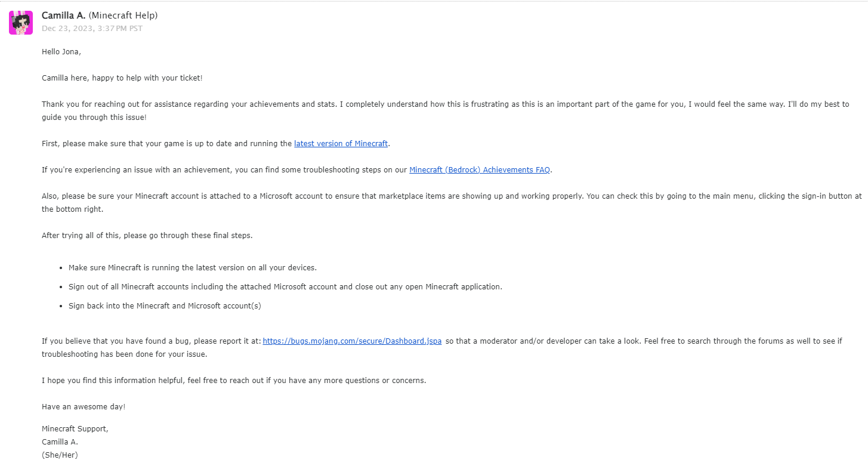Click Camilla A.'s pixel avatar image
This screenshot has height=463, width=868.
point(21,23)
